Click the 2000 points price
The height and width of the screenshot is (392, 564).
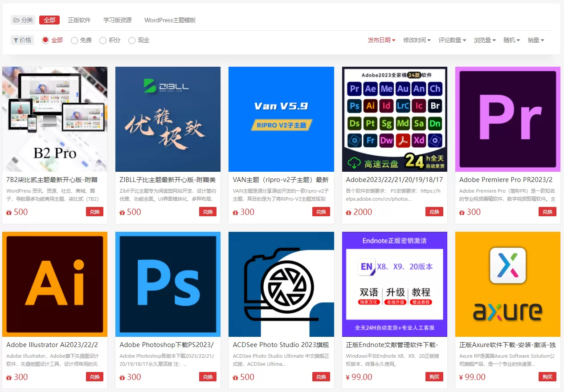click(x=359, y=212)
